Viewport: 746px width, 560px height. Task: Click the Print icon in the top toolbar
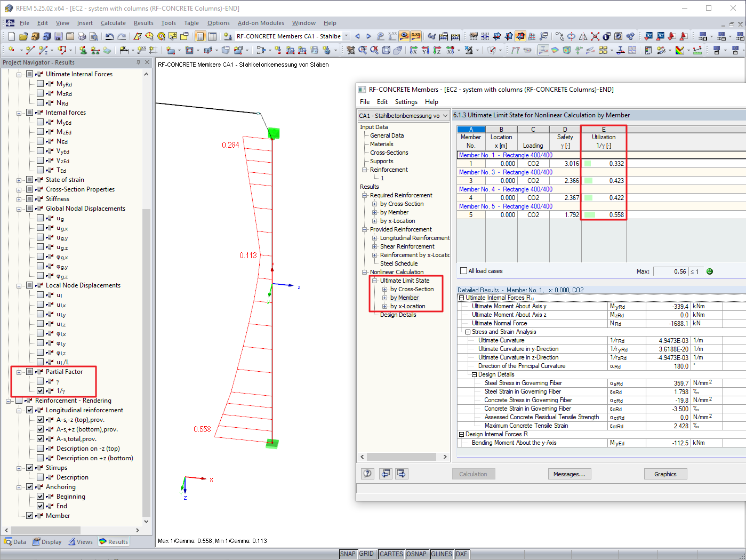[82, 36]
